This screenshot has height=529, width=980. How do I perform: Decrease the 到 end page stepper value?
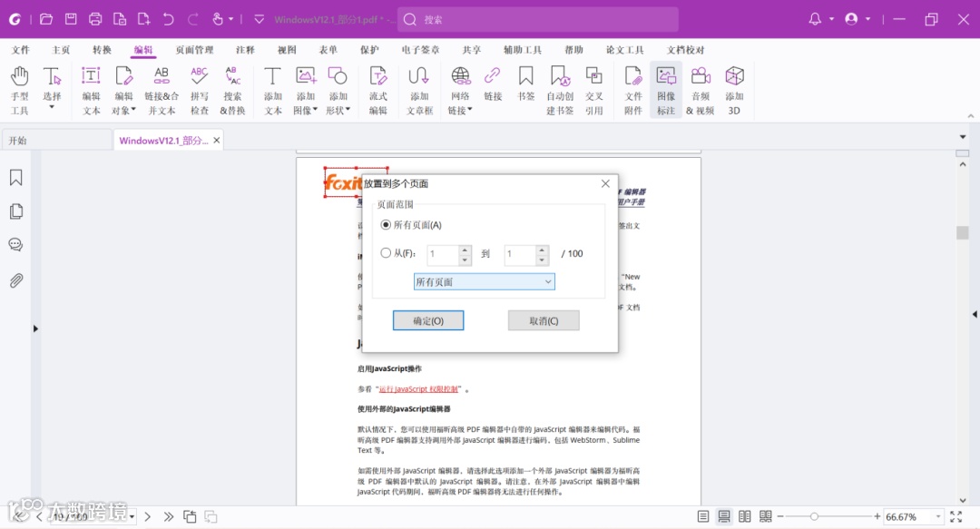(x=542, y=260)
